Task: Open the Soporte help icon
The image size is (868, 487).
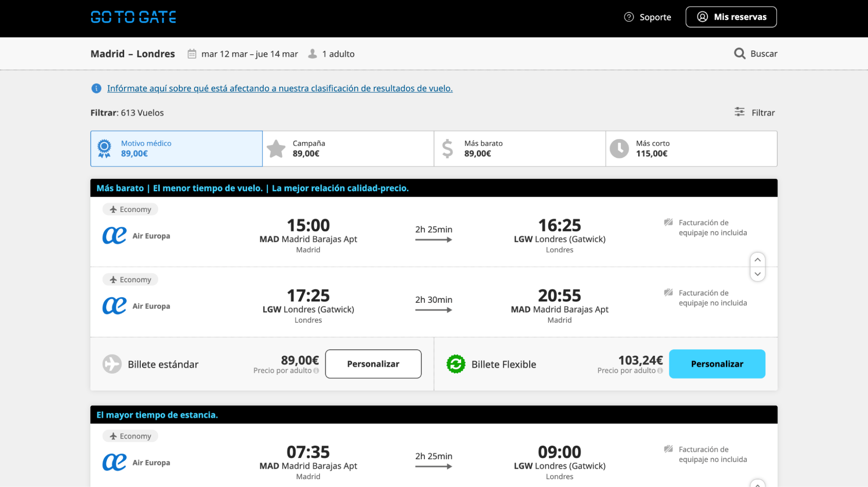Action: click(629, 17)
